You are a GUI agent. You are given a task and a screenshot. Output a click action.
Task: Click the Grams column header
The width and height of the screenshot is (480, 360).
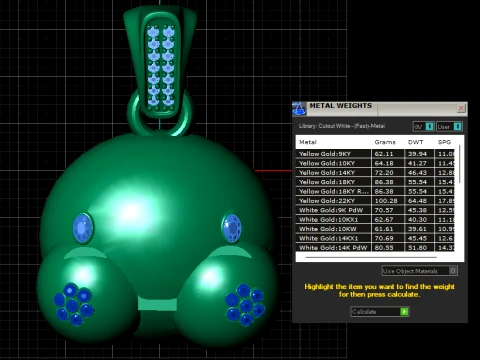(x=385, y=142)
